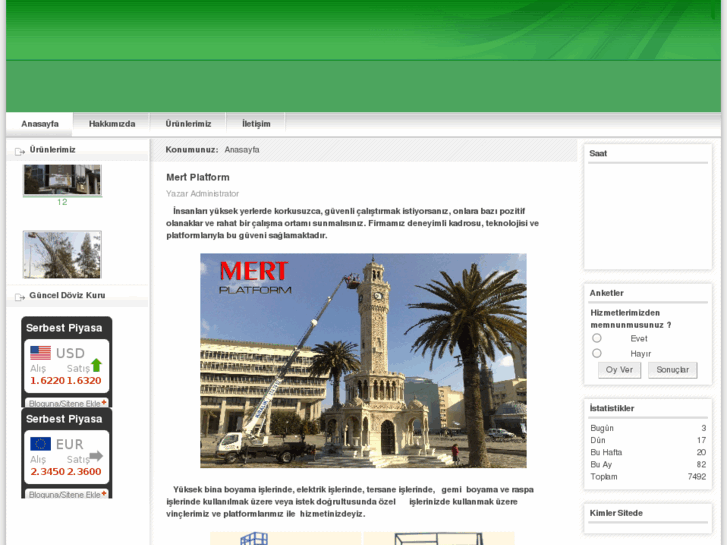Open the Hakkımızda menu item
The image size is (727, 545).
pos(112,124)
